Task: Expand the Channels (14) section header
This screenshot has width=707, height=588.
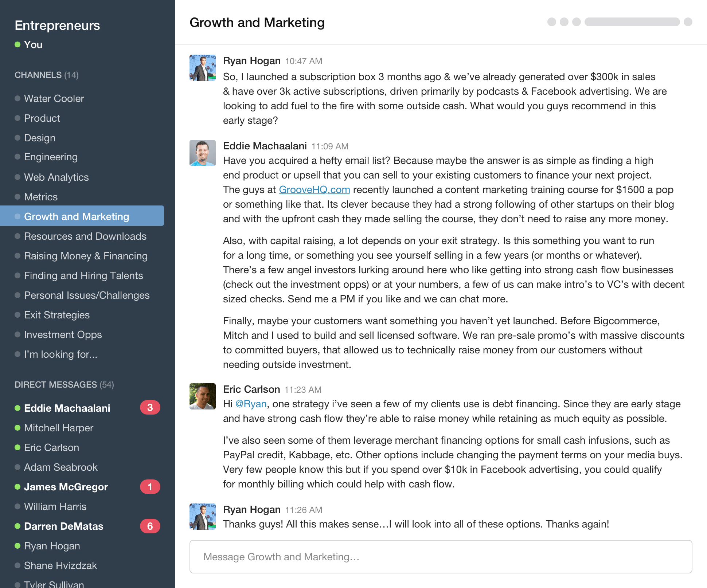Action: (x=46, y=75)
